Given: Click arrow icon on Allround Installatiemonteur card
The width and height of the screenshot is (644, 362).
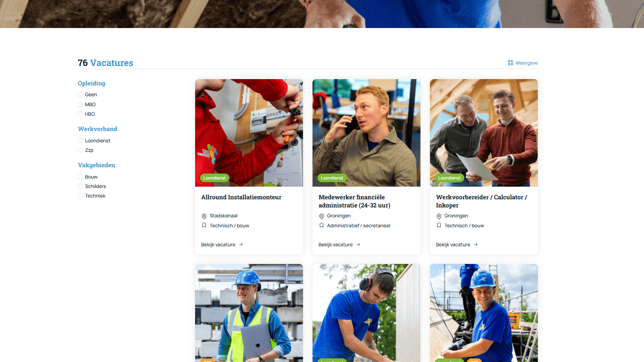Looking at the screenshot, I should [241, 244].
